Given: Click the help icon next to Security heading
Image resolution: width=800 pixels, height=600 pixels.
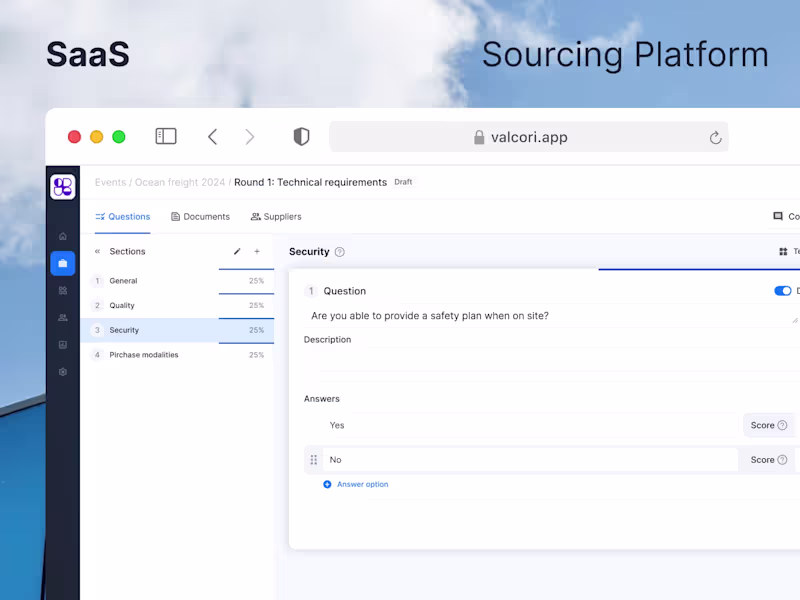Looking at the screenshot, I should point(340,252).
